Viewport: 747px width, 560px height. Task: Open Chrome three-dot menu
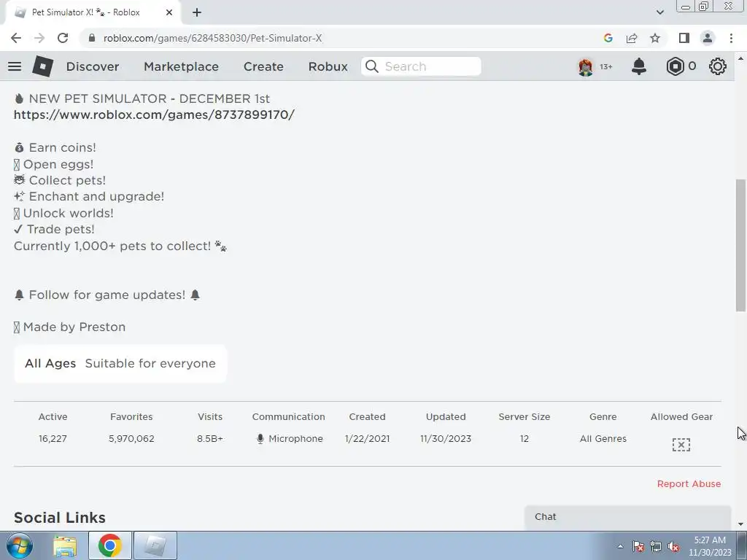coord(731,38)
